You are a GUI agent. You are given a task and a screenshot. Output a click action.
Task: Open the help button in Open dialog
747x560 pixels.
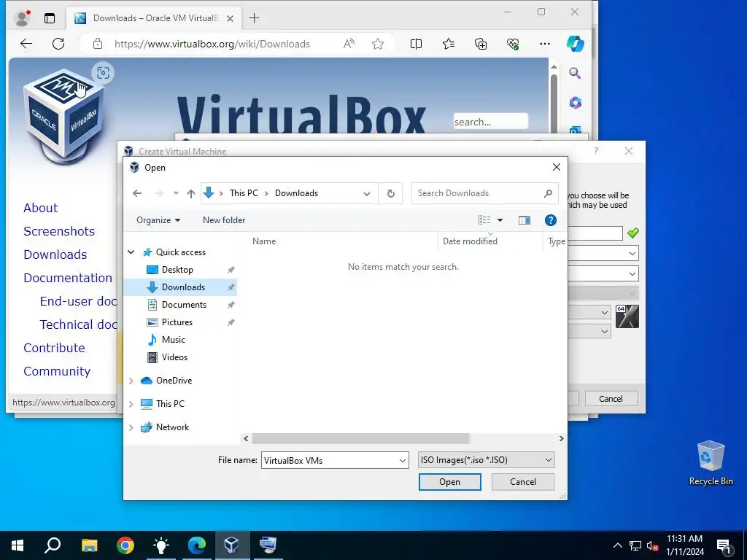pyautogui.click(x=550, y=220)
